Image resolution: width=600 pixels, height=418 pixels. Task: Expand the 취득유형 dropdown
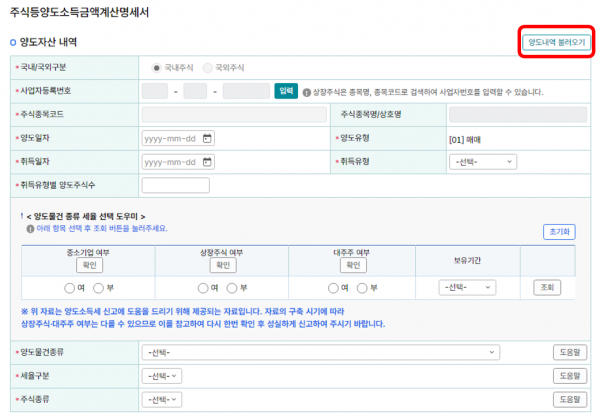point(483,161)
